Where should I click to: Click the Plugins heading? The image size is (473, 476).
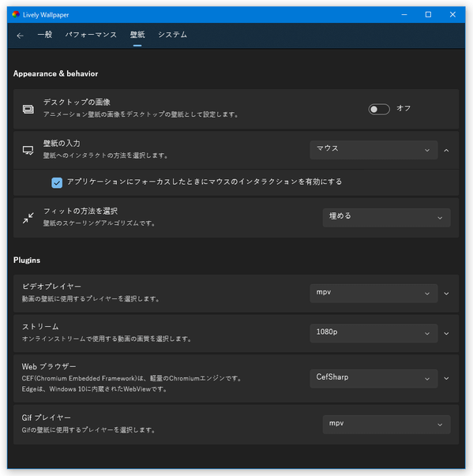pyautogui.click(x=27, y=260)
